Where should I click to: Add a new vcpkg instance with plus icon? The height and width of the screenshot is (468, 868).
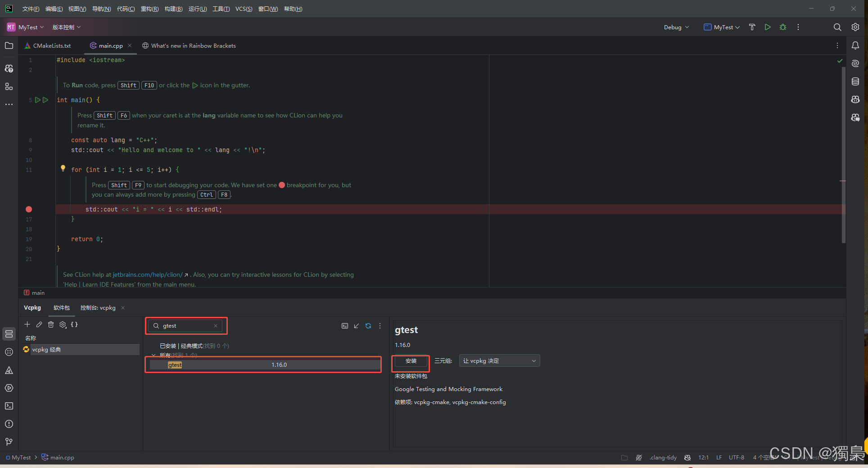27,324
